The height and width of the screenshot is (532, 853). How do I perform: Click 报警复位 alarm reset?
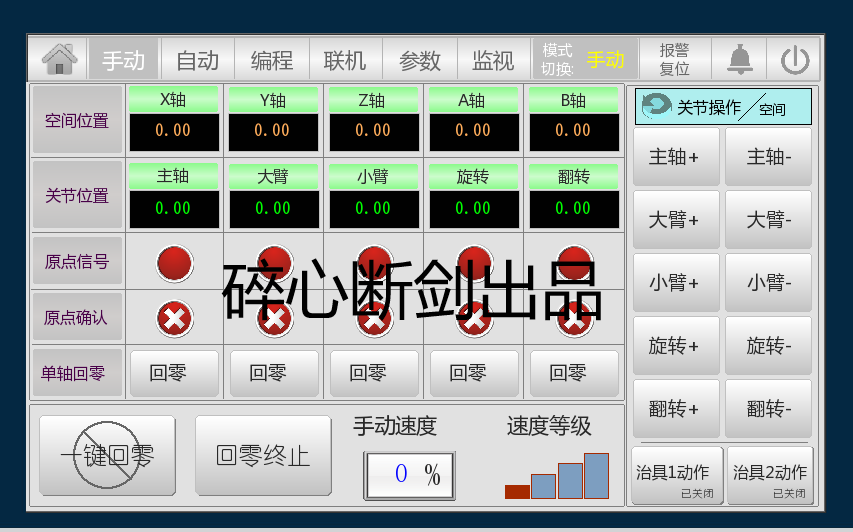coord(675,59)
